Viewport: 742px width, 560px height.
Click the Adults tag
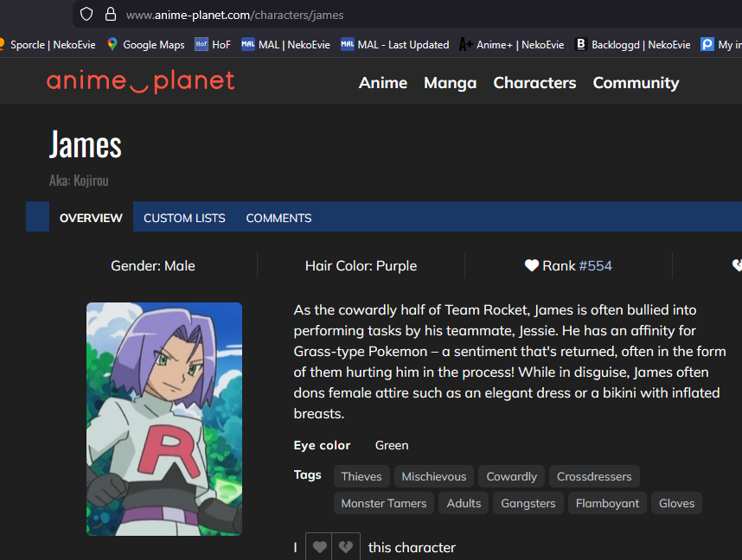point(464,503)
